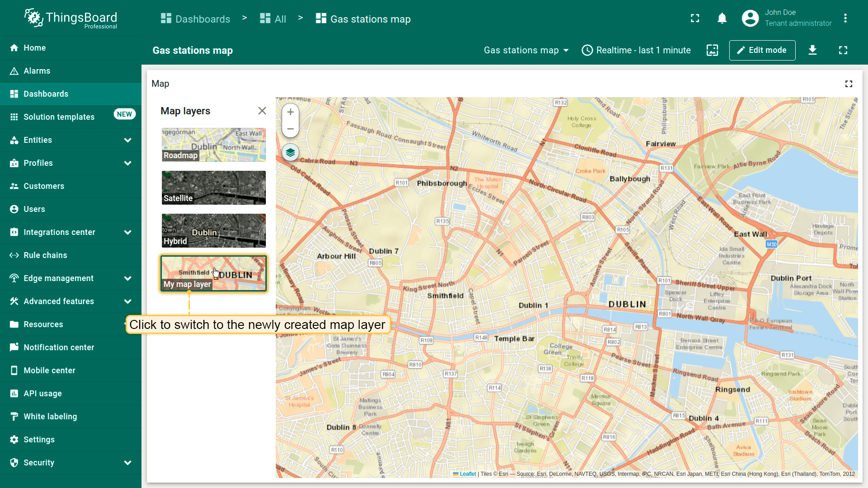Open the Gas stations map state dropdown
The height and width of the screenshot is (488, 868).
[526, 50]
